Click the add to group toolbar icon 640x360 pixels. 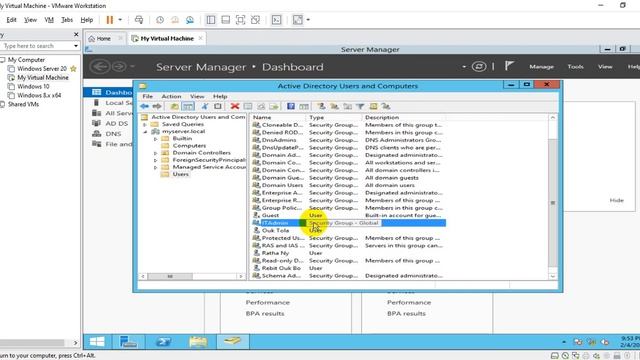pyautogui.click(x=386, y=106)
